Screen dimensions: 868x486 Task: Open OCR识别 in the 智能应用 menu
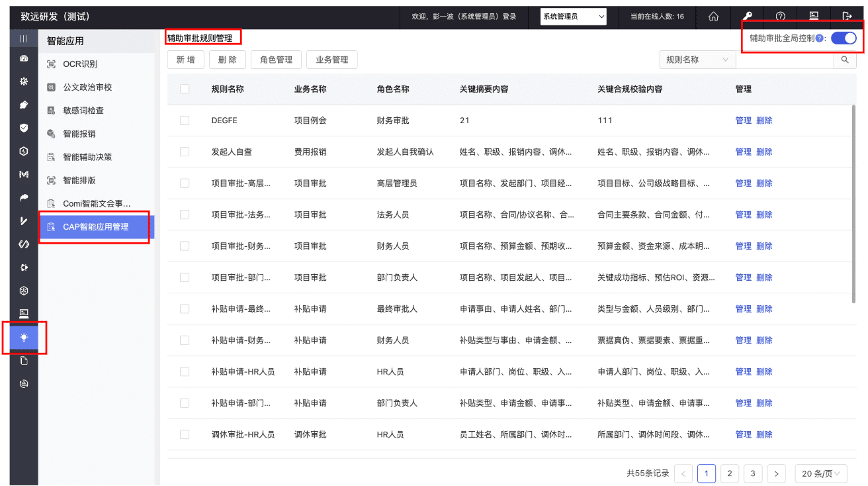tap(96, 64)
